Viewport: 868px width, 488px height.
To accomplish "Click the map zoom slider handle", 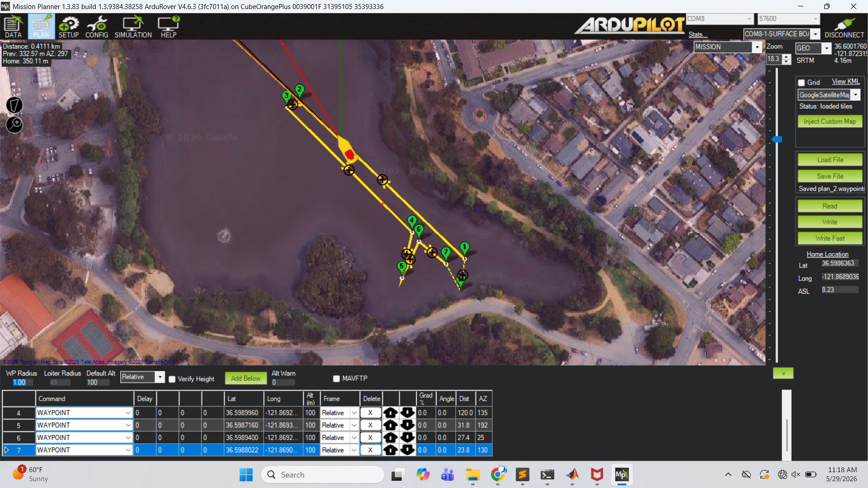I will (x=777, y=139).
